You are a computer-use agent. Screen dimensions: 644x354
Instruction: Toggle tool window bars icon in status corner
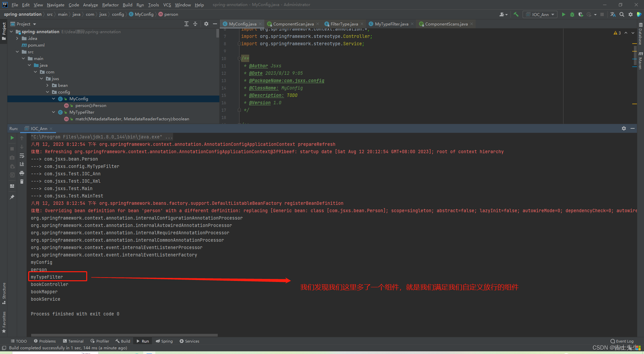pyautogui.click(x=4, y=348)
